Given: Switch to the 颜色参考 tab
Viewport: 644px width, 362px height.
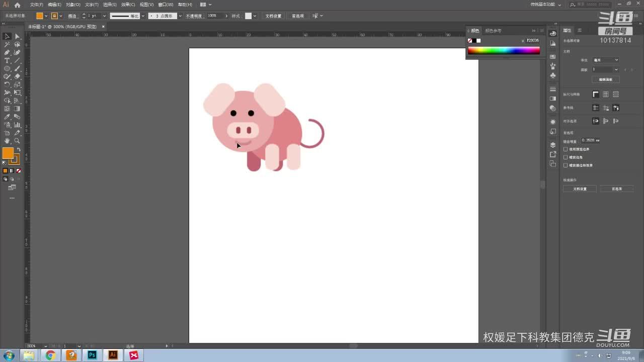Looking at the screenshot, I should (493, 31).
